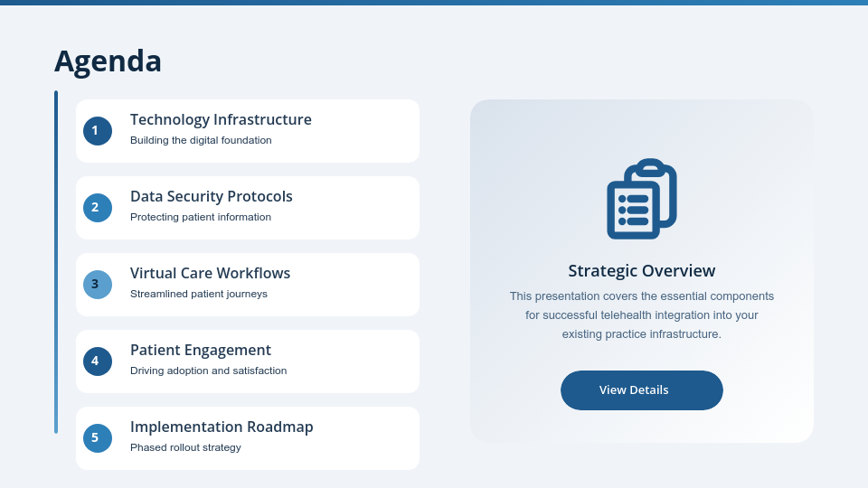Open the Implementation Roadmap agenda item
Screen dimensions: 868x488
(222, 427)
